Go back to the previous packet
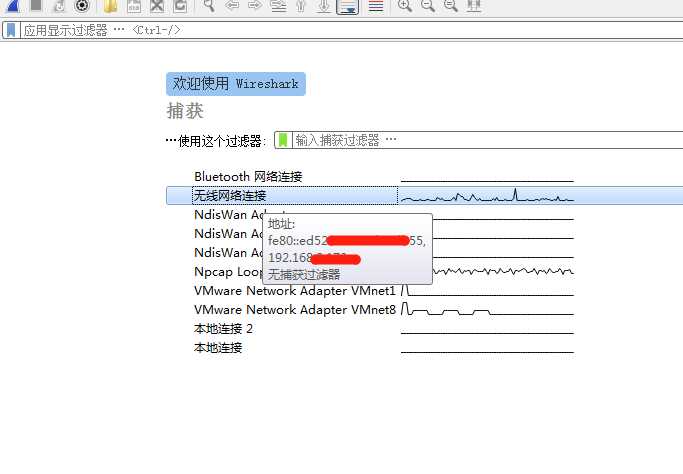This screenshot has width=683, height=474. [232, 5]
